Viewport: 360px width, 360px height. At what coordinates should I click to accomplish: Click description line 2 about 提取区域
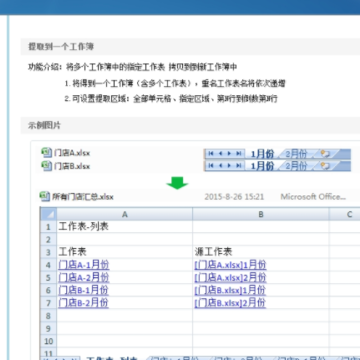coord(171,99)
